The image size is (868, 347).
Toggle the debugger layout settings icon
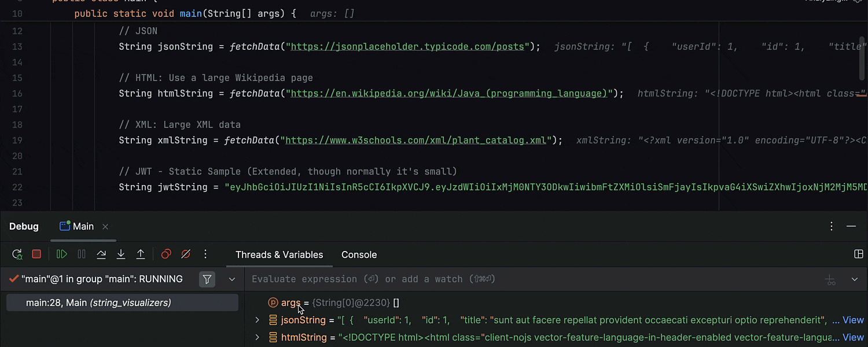point(859,254)
